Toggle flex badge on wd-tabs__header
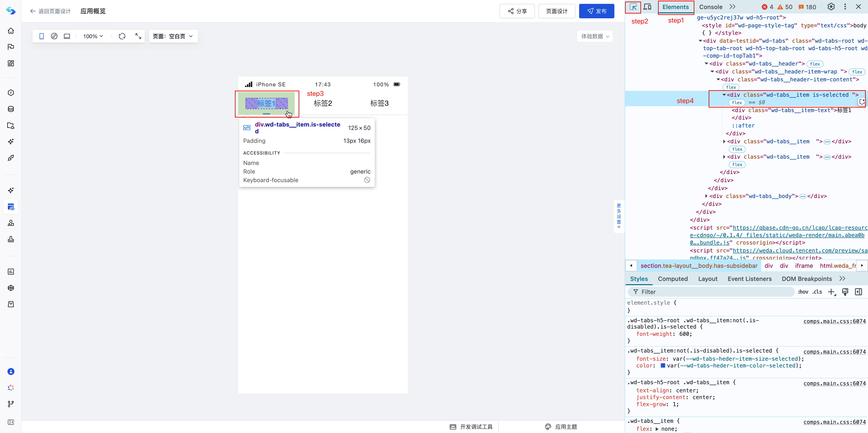The height and width of the screenshot is (433, 868). (815, 64)
